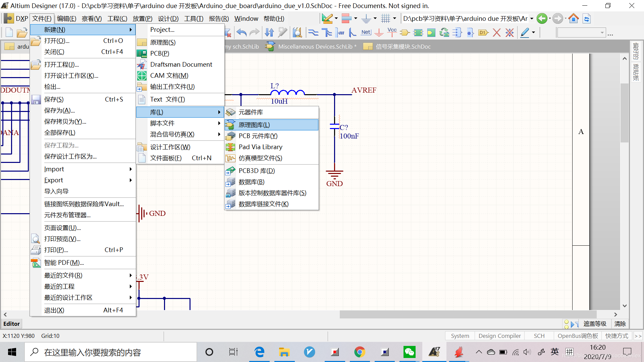Click 保存(S) in the File menu
644x362 pixels.
point(83,99)
